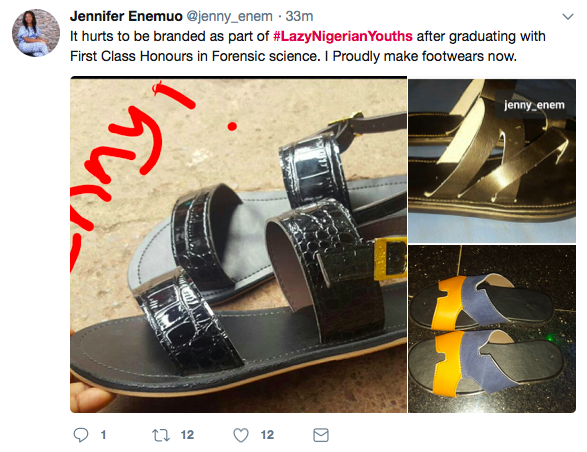Open direct message envelope icon
Viewport: 587px width, 452px height.
pos(321,435)
